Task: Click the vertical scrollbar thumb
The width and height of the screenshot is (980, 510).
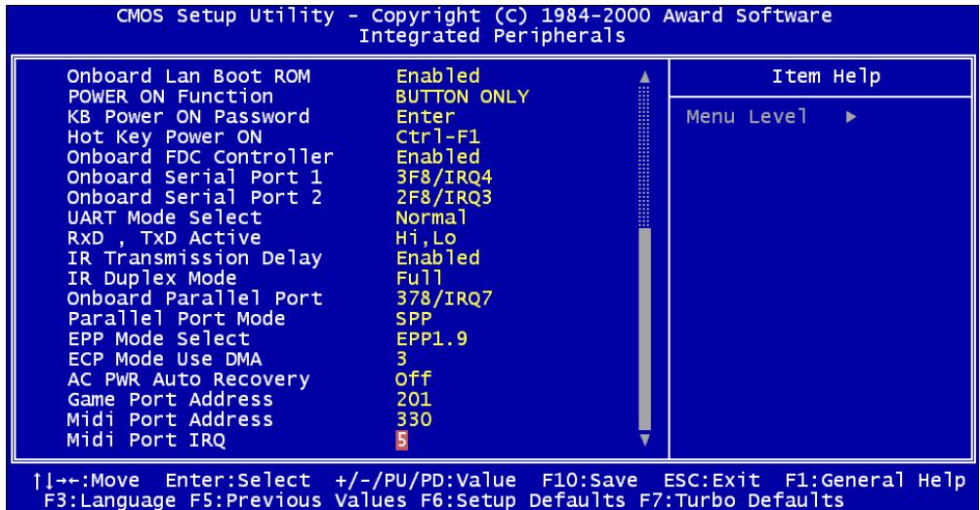Action: point(643,327)
